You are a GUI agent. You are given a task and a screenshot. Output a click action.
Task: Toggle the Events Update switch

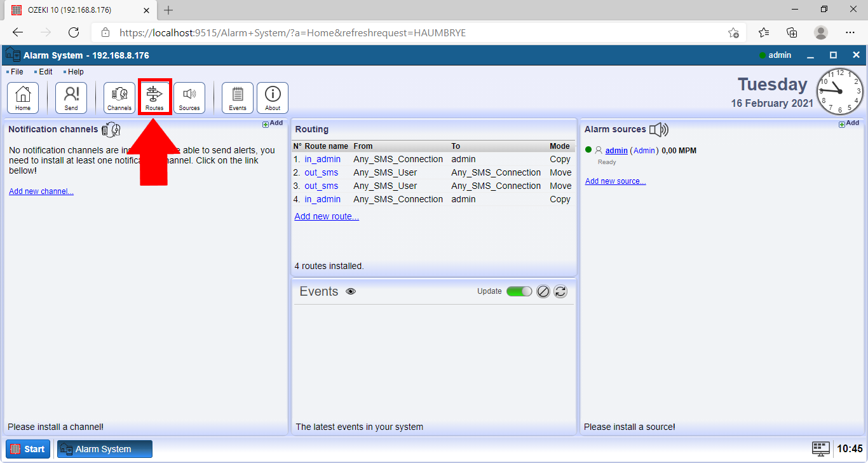519,291
